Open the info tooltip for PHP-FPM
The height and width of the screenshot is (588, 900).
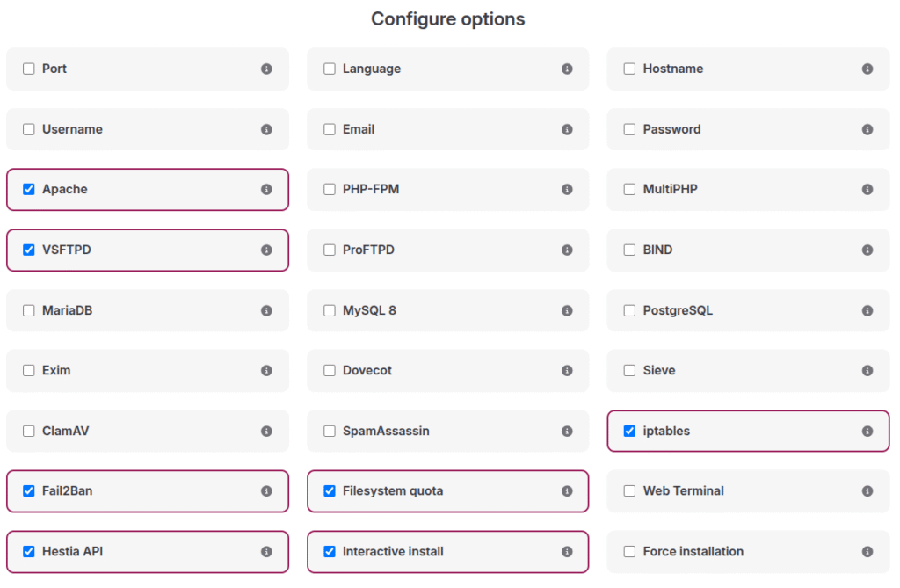click(567, 190)
